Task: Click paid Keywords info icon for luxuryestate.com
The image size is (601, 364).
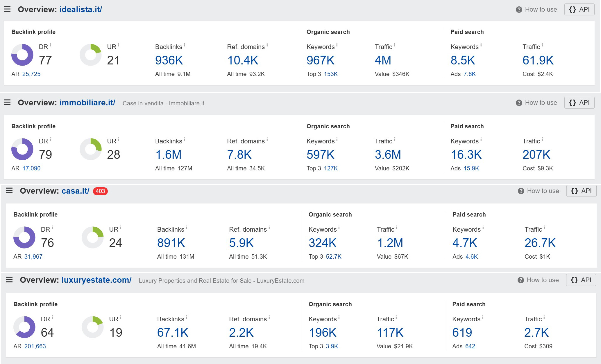Action: 483,317
